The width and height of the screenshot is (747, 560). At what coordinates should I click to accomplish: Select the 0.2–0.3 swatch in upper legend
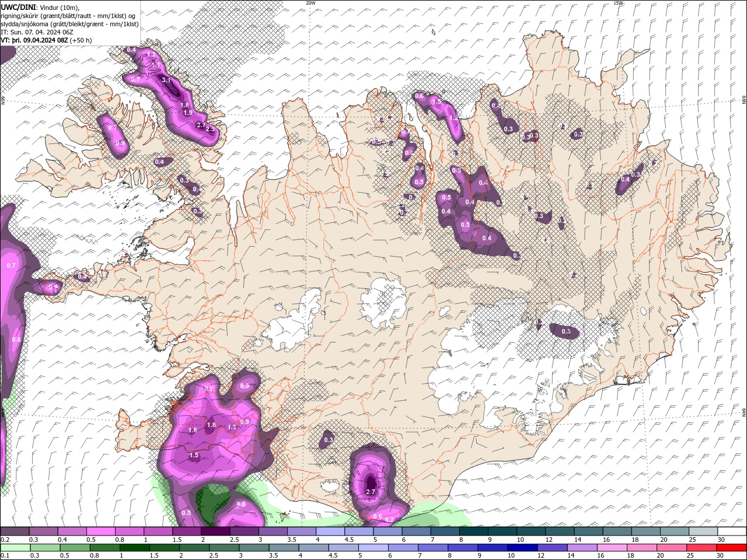click(15, 531)
